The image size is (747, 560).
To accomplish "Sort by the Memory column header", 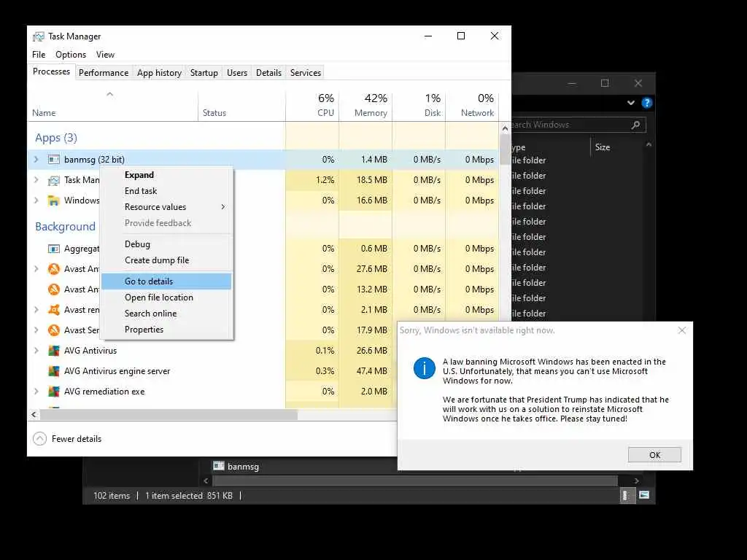I will (x=365, y=105).
